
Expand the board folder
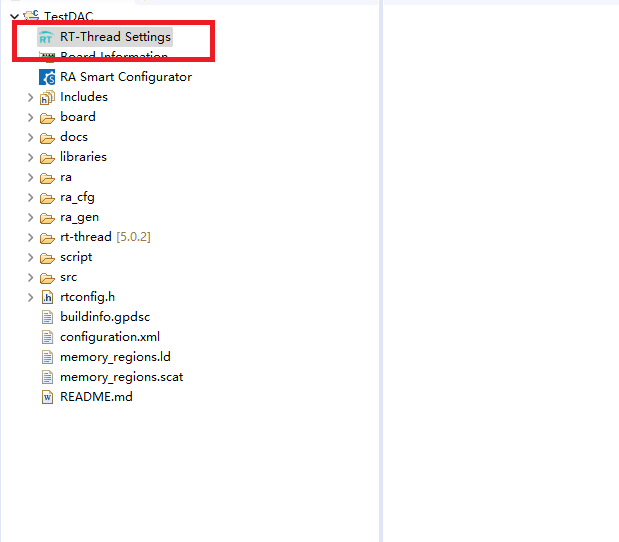[30, 117]
